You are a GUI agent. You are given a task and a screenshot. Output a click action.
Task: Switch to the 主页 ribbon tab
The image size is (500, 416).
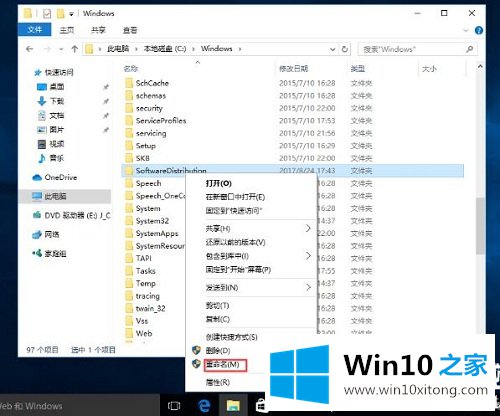67,30
